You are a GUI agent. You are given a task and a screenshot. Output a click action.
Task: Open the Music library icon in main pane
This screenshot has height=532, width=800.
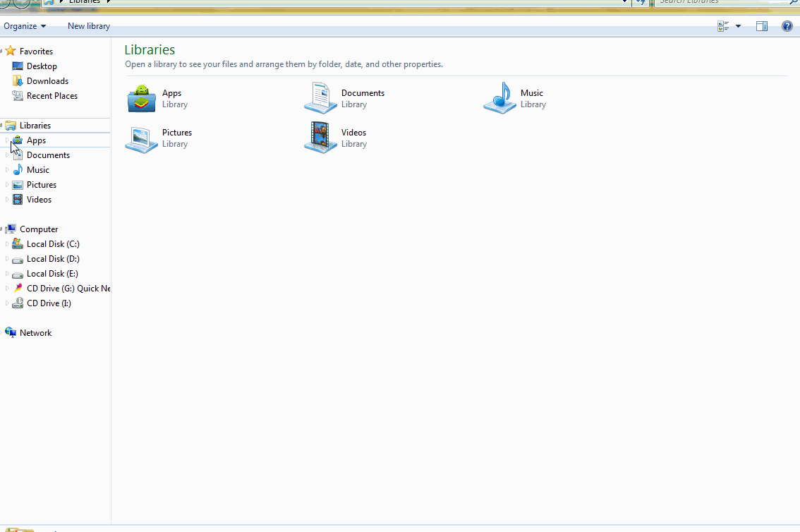[x=500, y=98]
